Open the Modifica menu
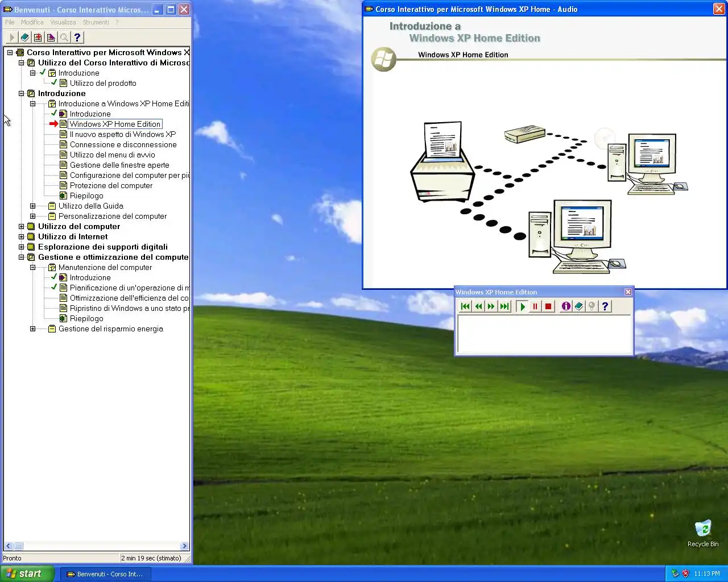The height and width of the screenshot is (582, 728). (32, 22)
